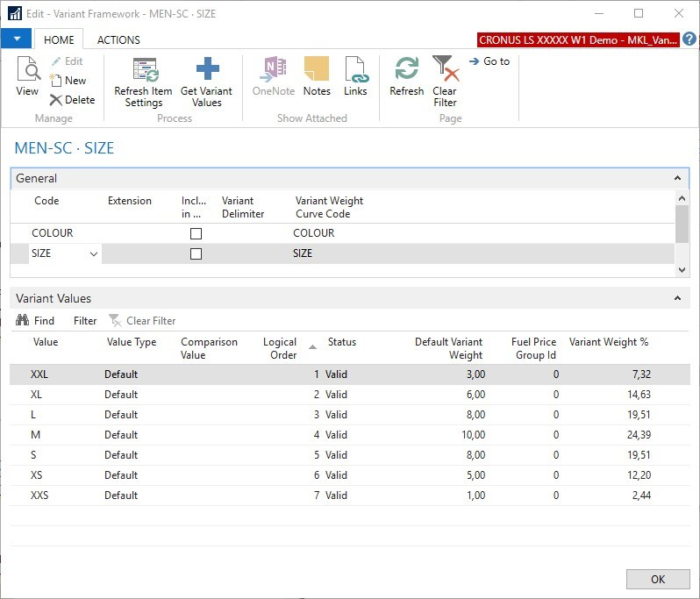Screen dimensions: 700x599
Task: Open the Notes attachment icon
Action: tap(317, 70)
